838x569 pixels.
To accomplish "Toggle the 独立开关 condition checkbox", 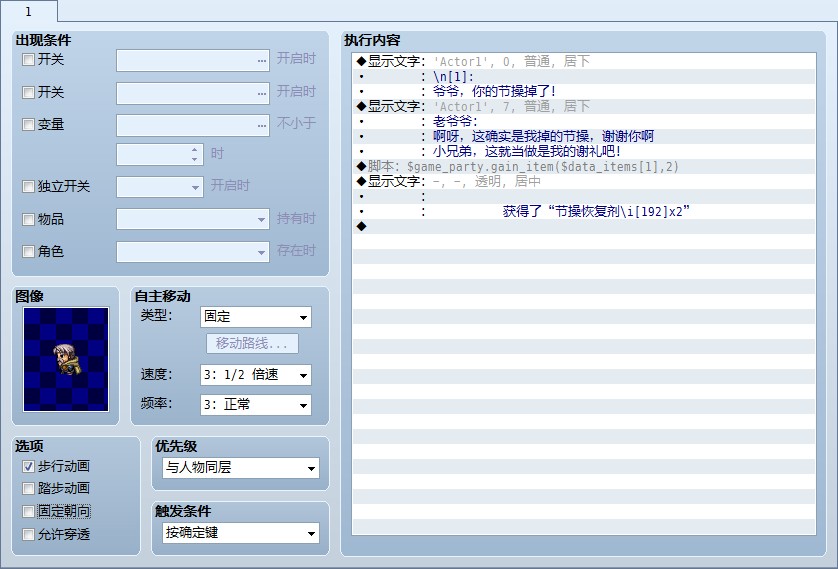I will [28, 186].
